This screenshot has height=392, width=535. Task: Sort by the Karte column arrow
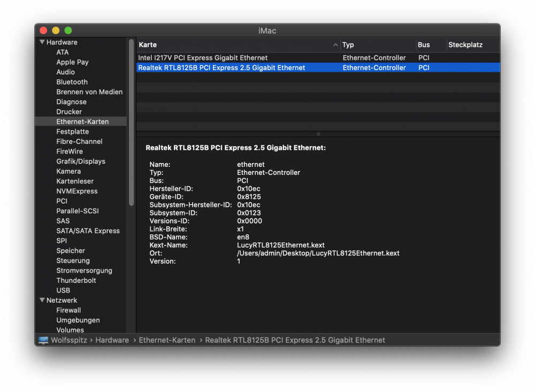coord(335,45)
